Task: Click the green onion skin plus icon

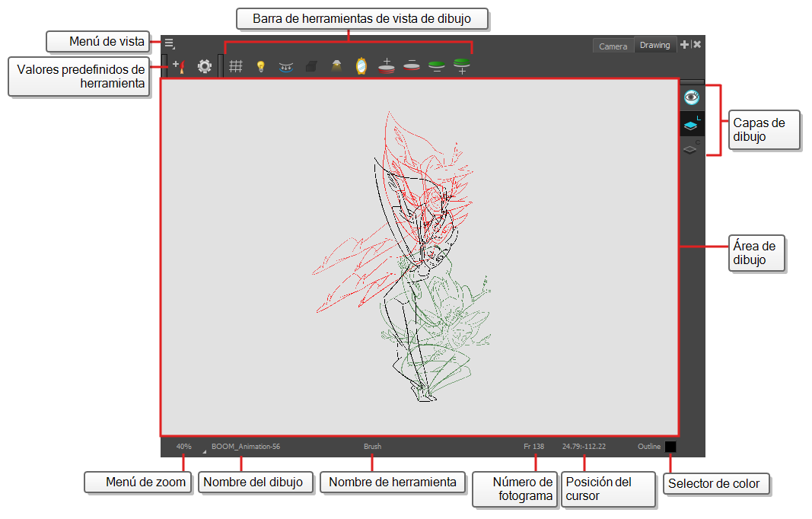Action: point(461,66)
